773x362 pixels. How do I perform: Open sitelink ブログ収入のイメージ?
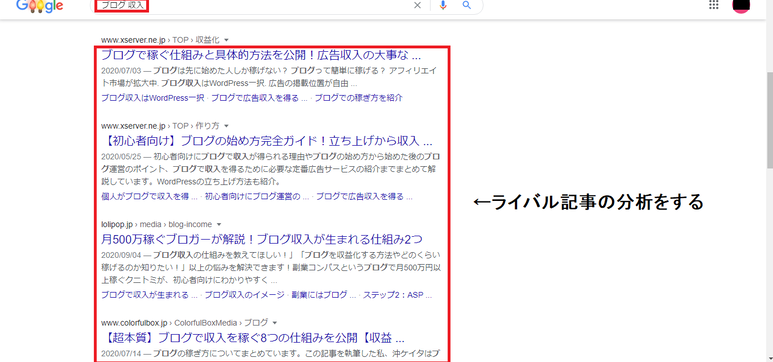(x=245, y=295)
